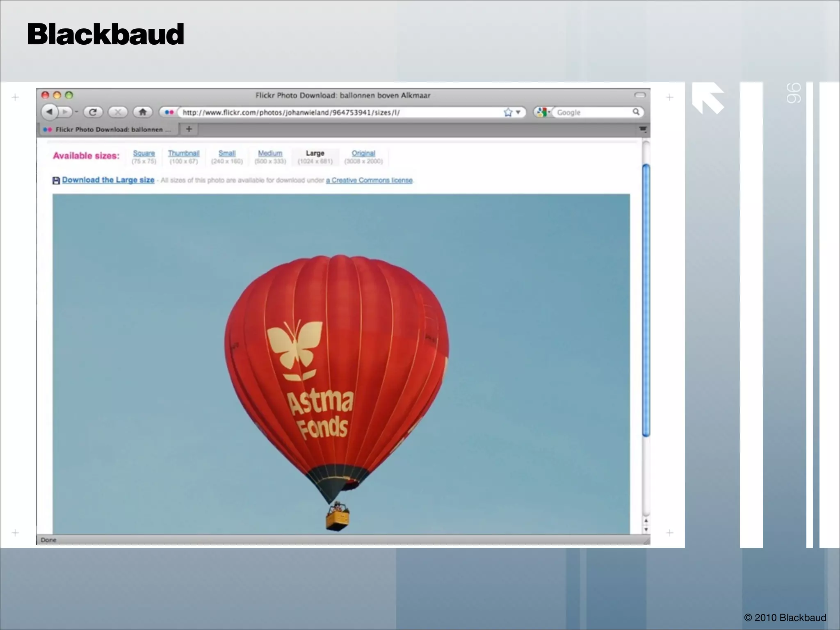840x630 pixels.
Task: Open the Creative Commons license link
Action: tap(369, 180)
